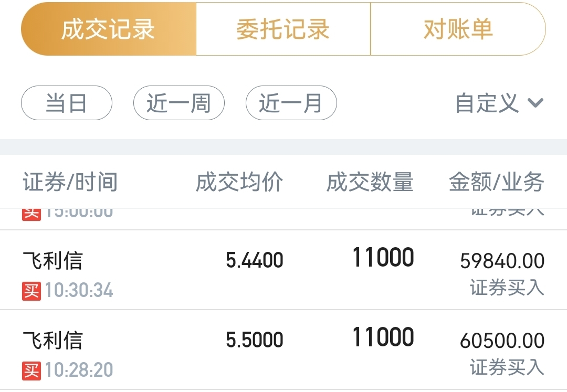Filter records by 近一周

pyautogui.click(x=178, y=103)
